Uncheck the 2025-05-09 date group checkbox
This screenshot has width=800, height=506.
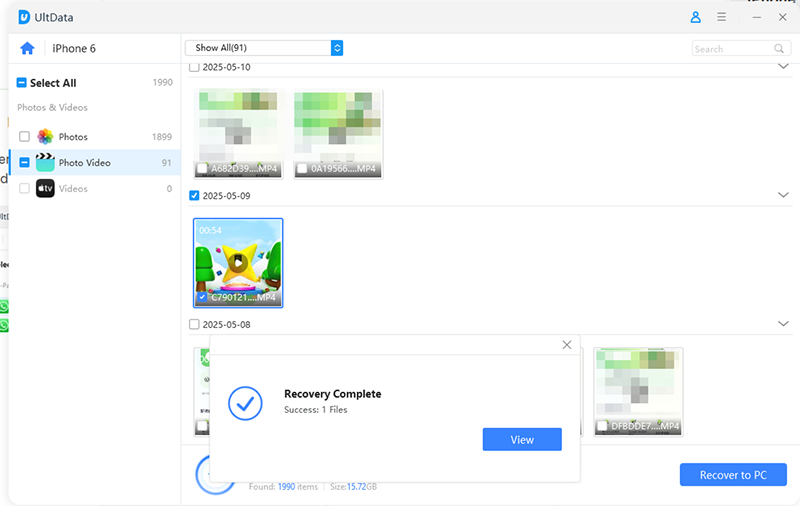click(194, 195)
